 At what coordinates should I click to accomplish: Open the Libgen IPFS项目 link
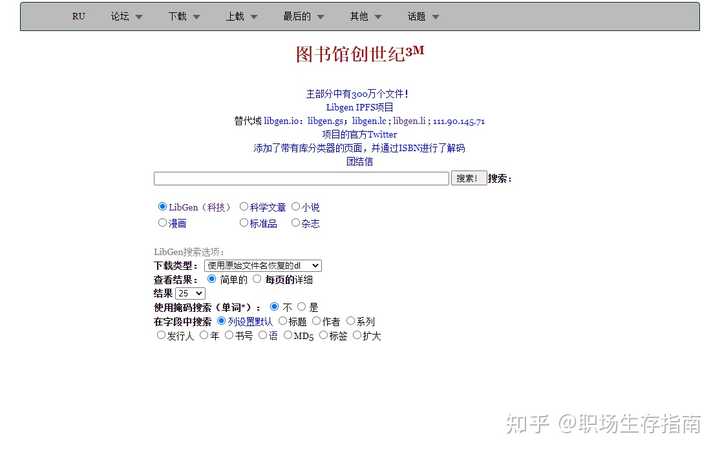360,107
